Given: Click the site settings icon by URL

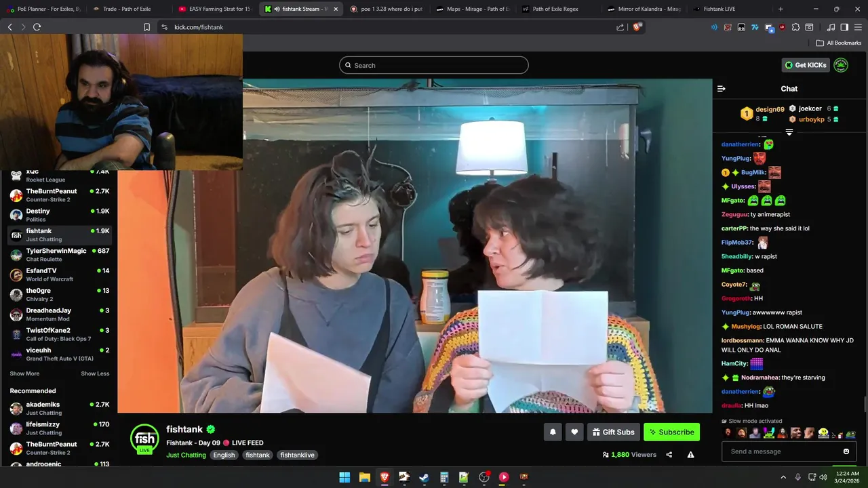Looking at the screenshot, I should coord(164,27).
